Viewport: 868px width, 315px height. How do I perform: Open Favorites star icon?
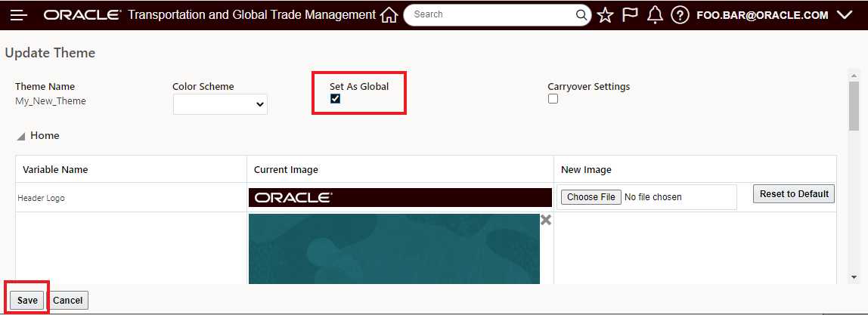pos(606,15)
